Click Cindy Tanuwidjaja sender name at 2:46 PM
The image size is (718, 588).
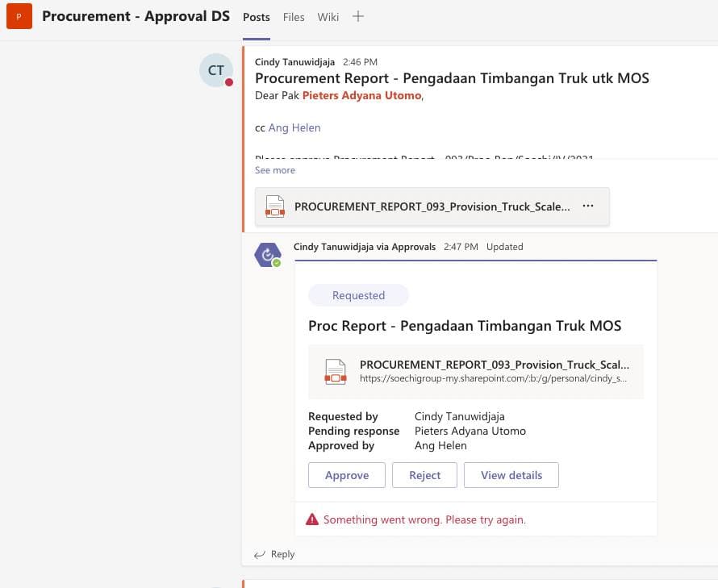pos(295,62)
